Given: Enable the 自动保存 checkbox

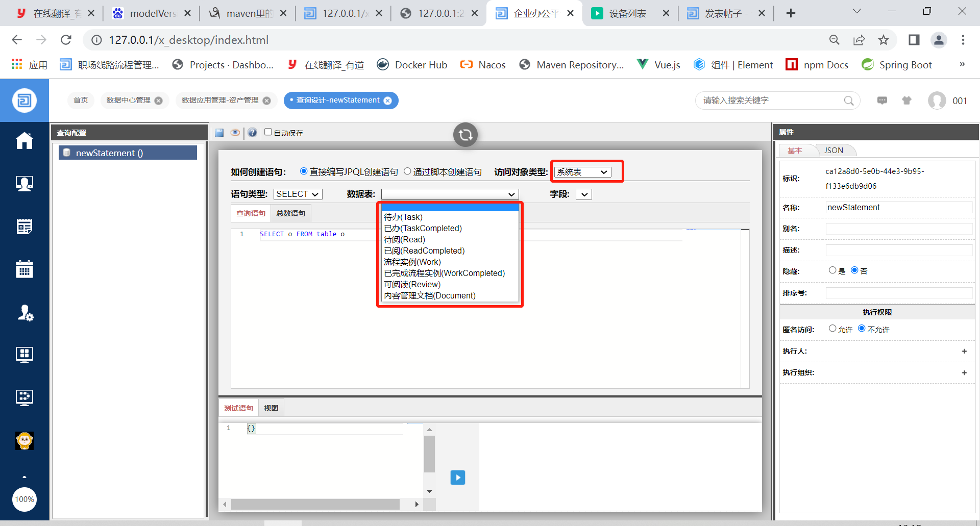Looking at the screenshot, I should pyautogui.click(x=268, y=132).
